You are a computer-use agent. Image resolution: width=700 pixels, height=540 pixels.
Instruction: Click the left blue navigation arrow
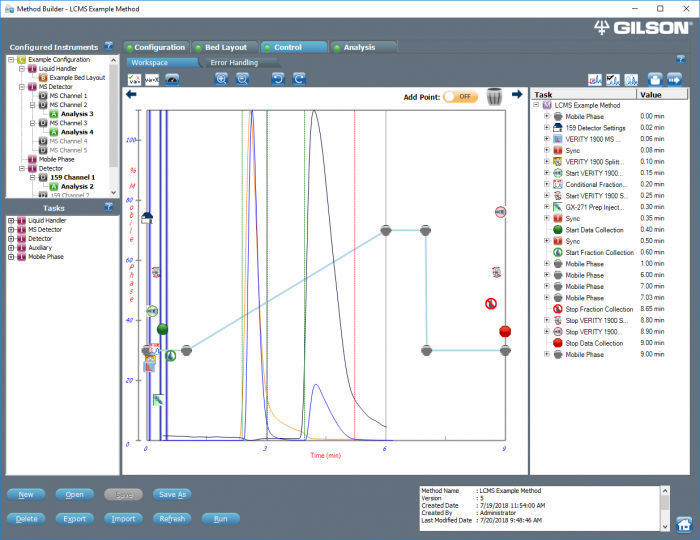(x=131, y=94)
